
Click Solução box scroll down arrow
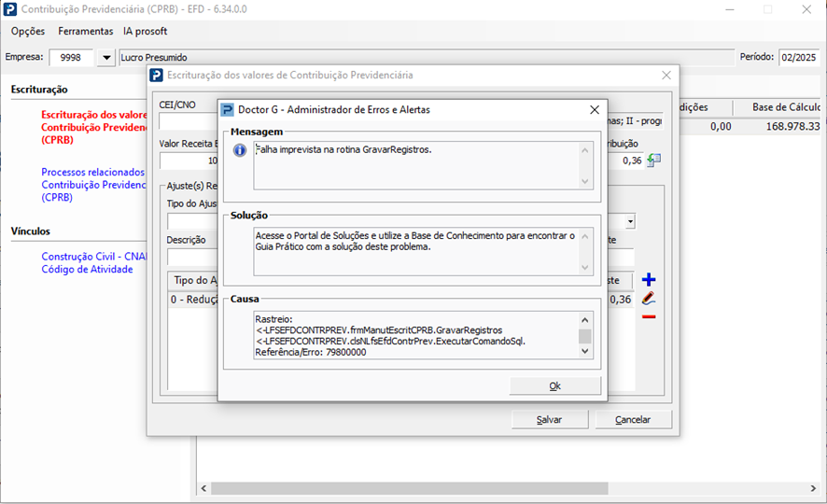click(x=585, y=267)
